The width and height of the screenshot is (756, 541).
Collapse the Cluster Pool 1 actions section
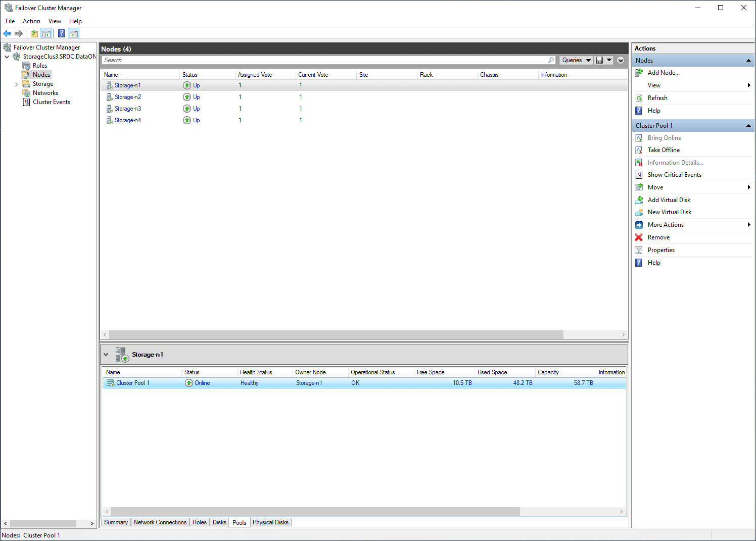pos(748,126)
